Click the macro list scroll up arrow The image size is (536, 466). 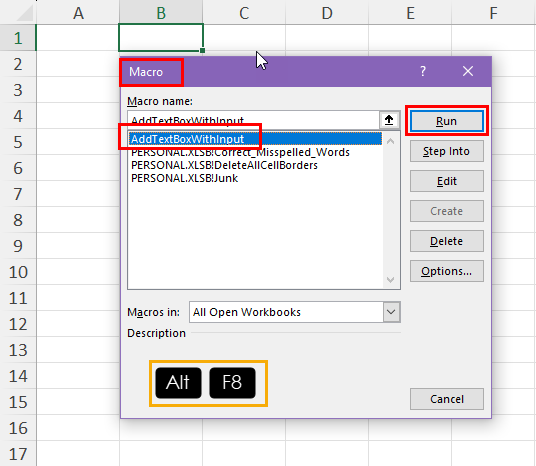click(x=390, y=141)
